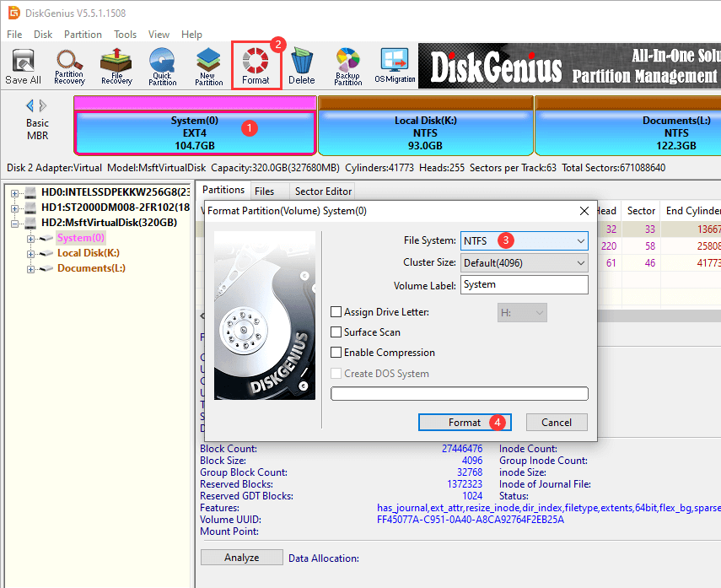Open the Partition Recovery tool

point(69,66)
